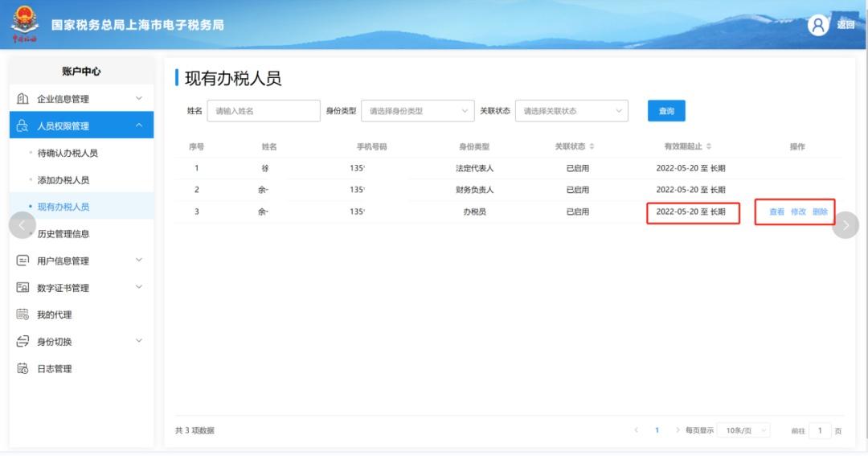
Task: Open the 10条/页 page size dropdown
Action: pos(743,430)
